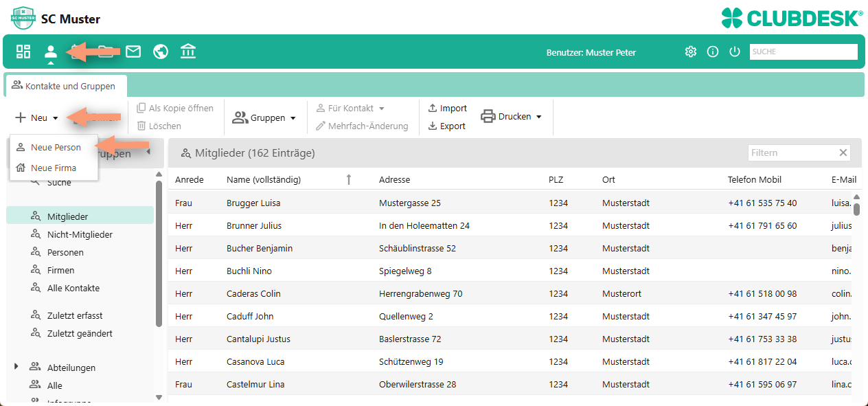Image resolution: width=868 pixels, height=406 pixels.
Task: Open the accounting bank building icon
Action: [x=188, y=52]
